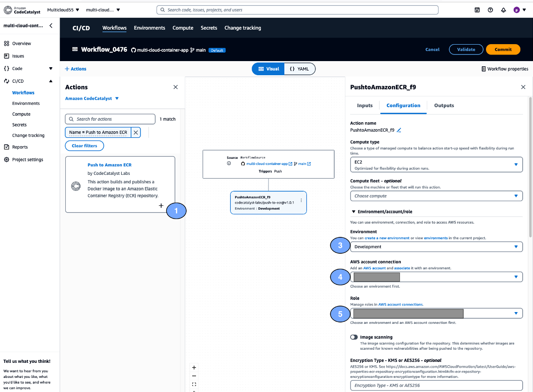
Task: Fit the workflow diagram to screen
Action: click(194, 384)
